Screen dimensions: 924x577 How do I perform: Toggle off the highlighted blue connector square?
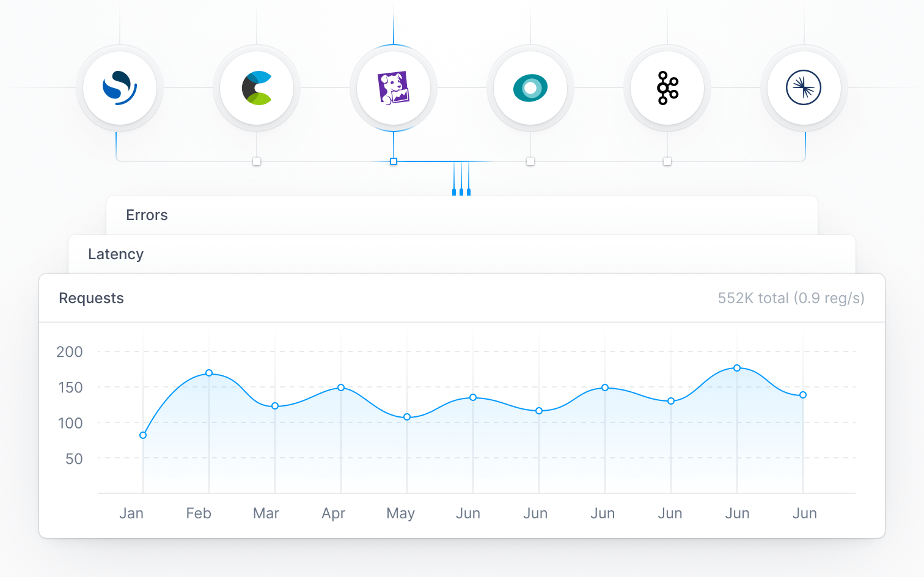pyautogui.click(x=393, y=161)
